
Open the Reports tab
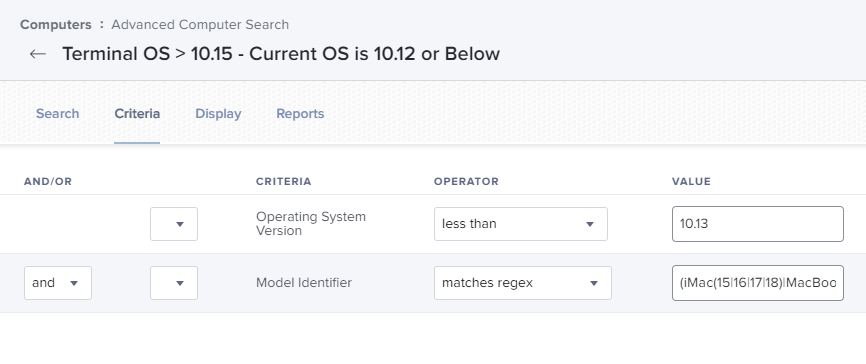pos(300,114)
